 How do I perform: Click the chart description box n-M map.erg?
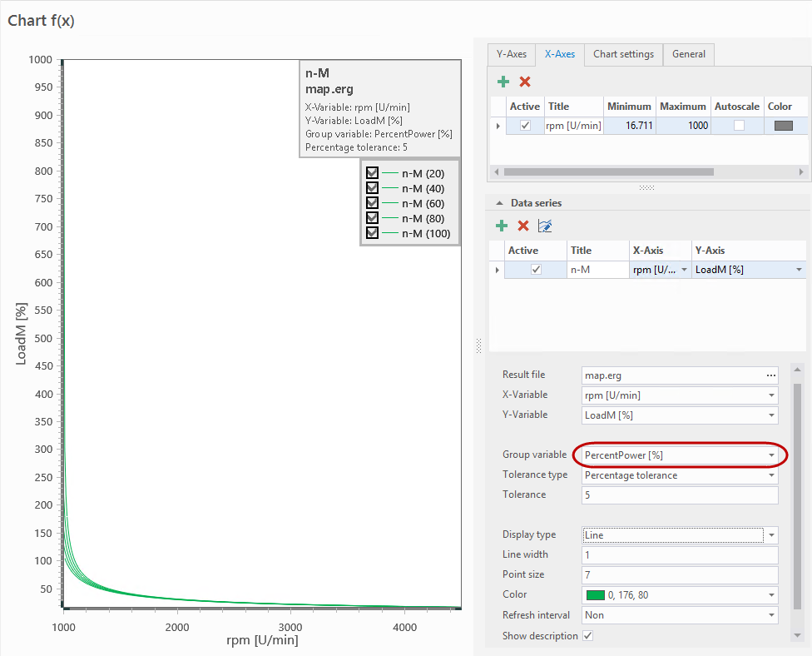click(380, 109)
